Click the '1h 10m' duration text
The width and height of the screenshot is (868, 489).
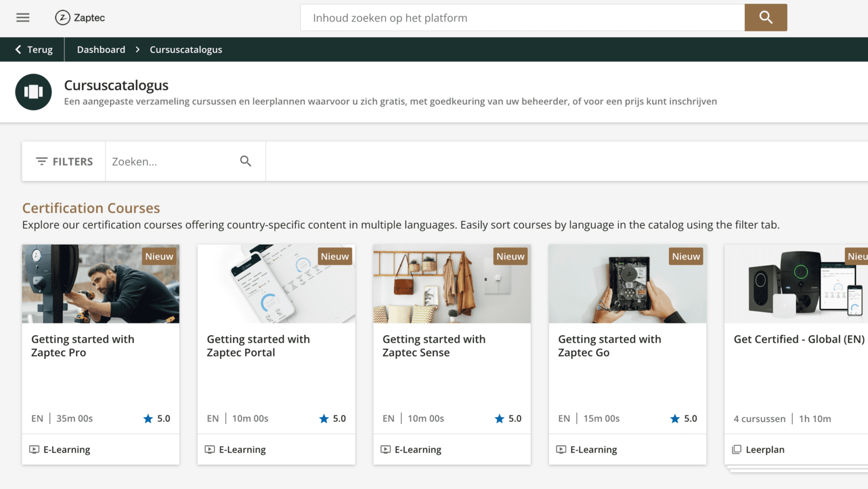click(x=815, y=418)
